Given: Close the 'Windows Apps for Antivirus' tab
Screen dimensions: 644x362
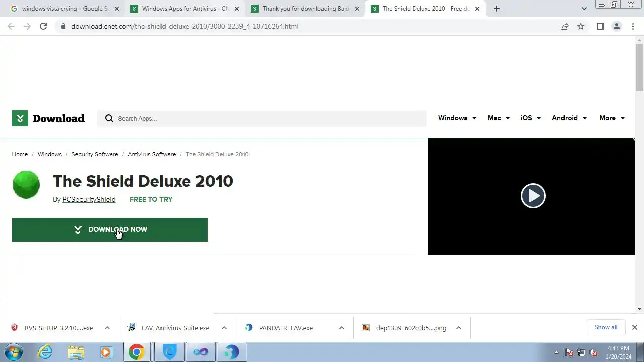Looking at the screenshot, I should coord(237,9).
